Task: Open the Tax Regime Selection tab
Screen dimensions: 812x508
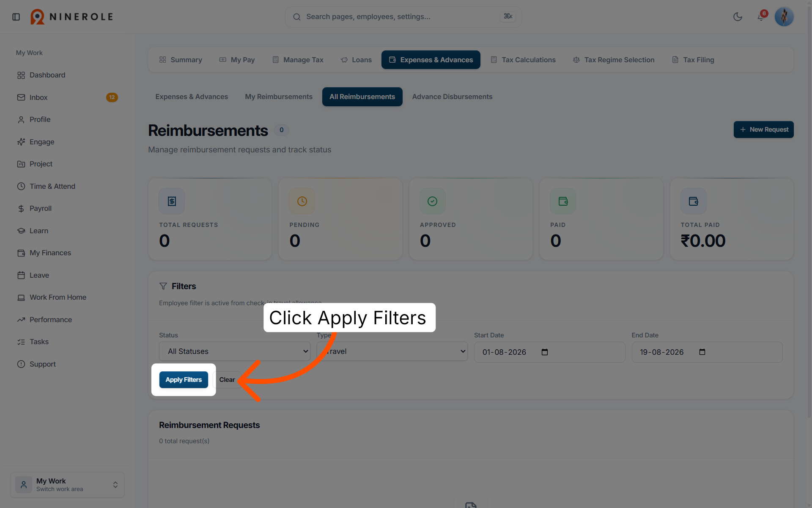Action: pyautogui.click(x=614, y=60)
